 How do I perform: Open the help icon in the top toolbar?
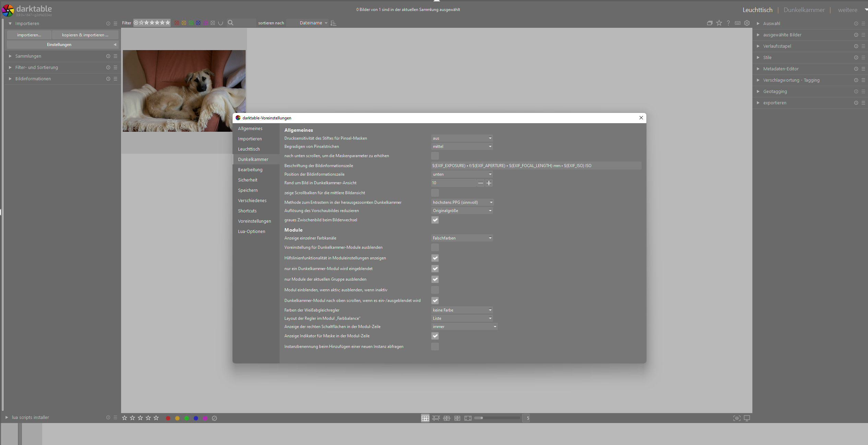point(728,23)
